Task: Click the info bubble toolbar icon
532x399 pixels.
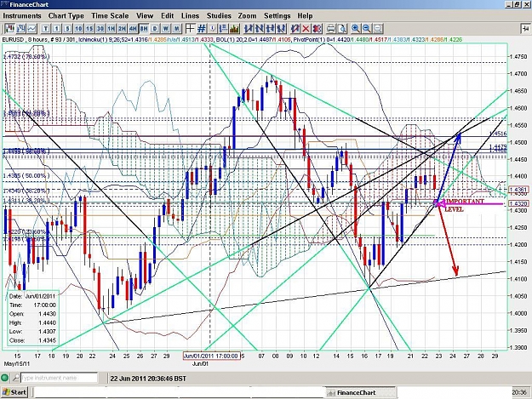Action: [x=213, y=28]
